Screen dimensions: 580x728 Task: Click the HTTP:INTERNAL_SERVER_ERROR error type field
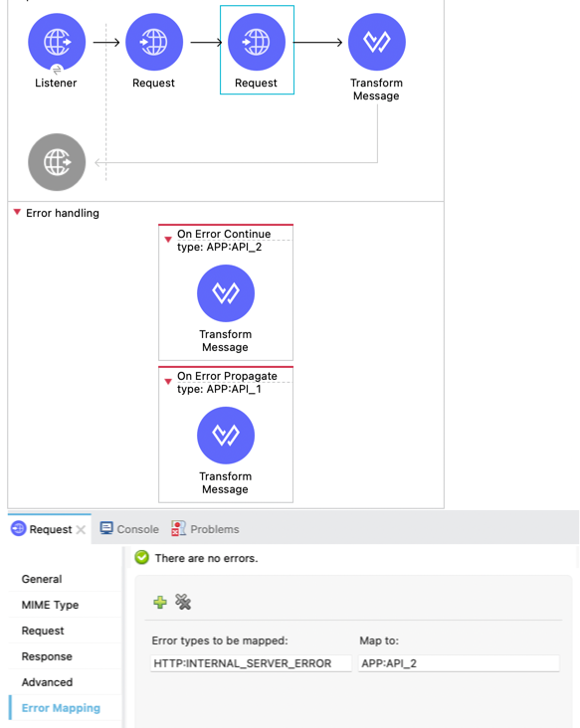pyautogui.click(x=251, y=663)
